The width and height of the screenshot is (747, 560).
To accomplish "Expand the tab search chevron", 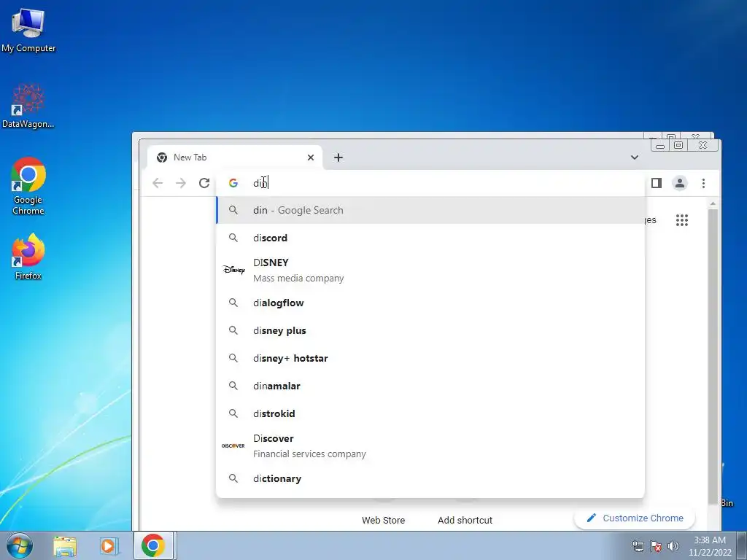I will [635, 157].
